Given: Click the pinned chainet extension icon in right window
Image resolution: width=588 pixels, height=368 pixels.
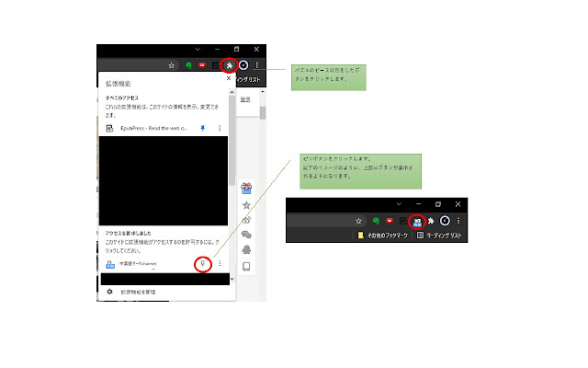Looking at the screenshot, I should (417, 222).
